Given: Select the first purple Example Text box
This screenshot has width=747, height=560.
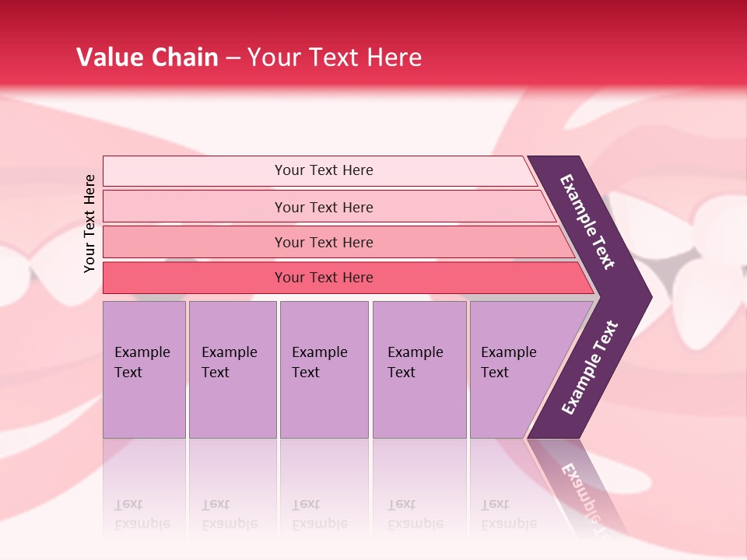Looking at the screenshot, I should click(144, 369).
